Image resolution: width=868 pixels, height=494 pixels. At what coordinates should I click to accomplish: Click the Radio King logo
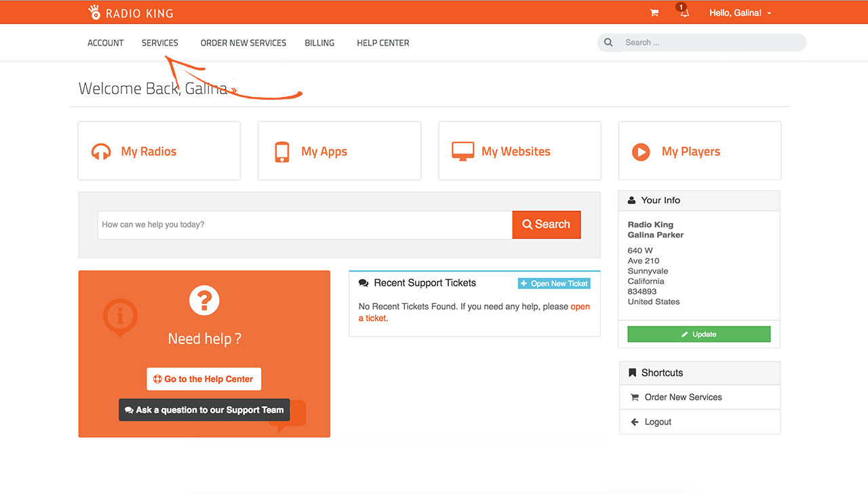(131, 12)
